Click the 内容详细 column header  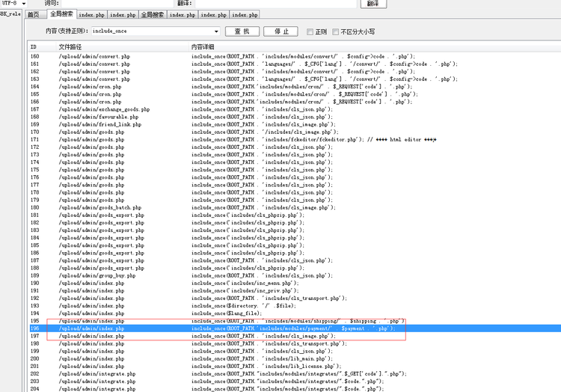(203, 47)
